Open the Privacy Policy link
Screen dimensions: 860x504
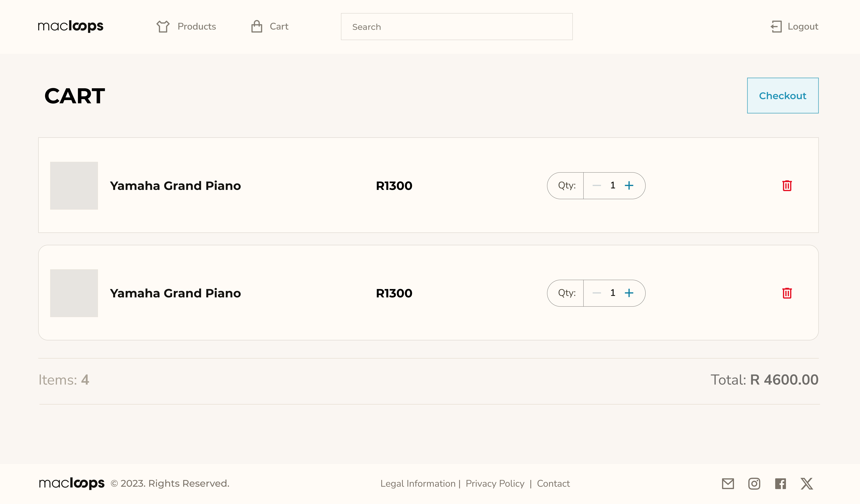click(495, 484)
